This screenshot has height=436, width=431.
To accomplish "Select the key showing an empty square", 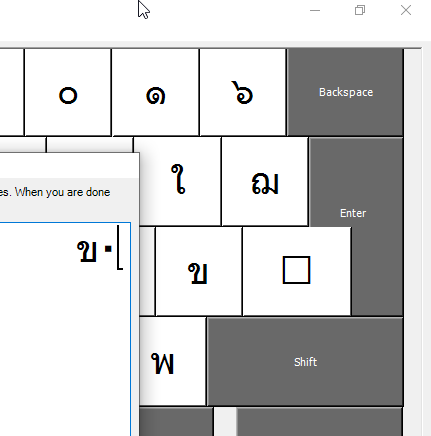I will 297,271.
